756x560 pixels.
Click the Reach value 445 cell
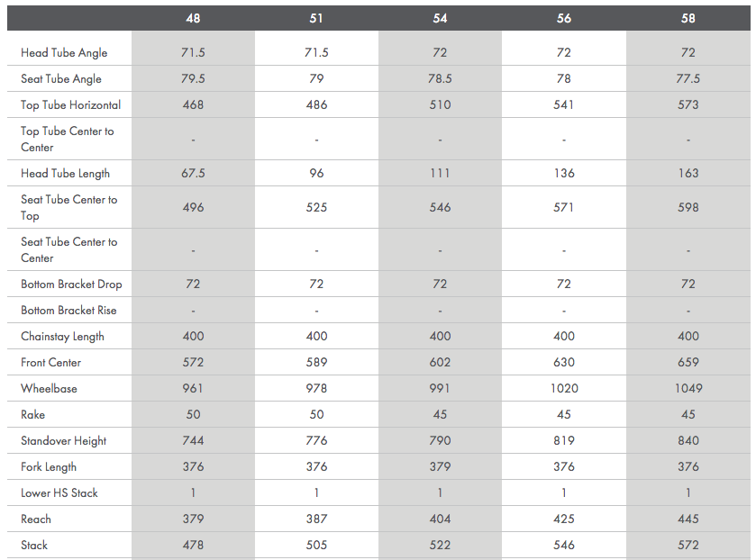click(x=688, y=519)
